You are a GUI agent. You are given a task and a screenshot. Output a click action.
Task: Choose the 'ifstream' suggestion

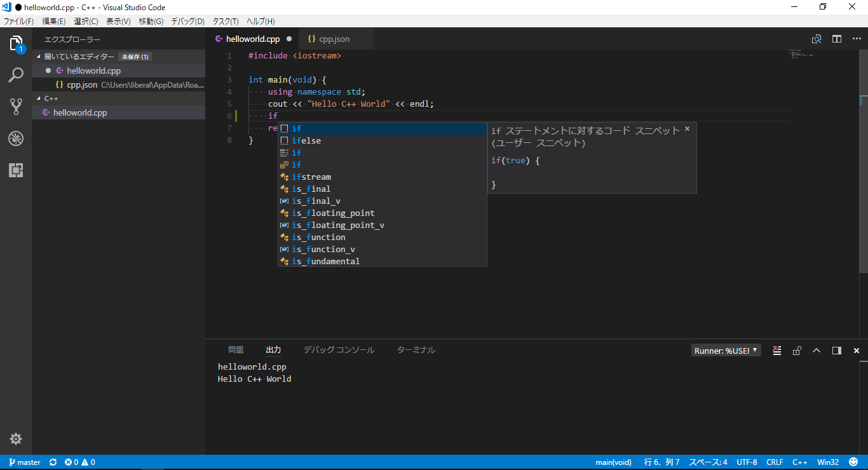[x=383, y=177]
